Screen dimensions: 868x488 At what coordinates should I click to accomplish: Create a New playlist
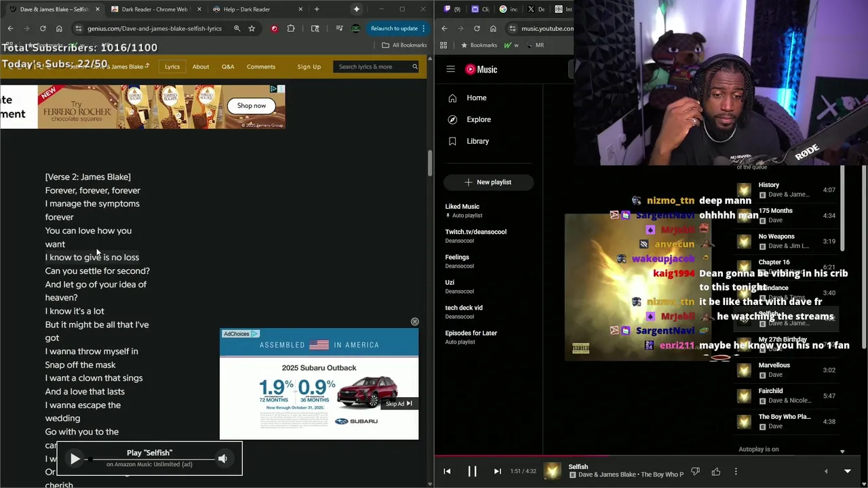click(x=488, y=182)
